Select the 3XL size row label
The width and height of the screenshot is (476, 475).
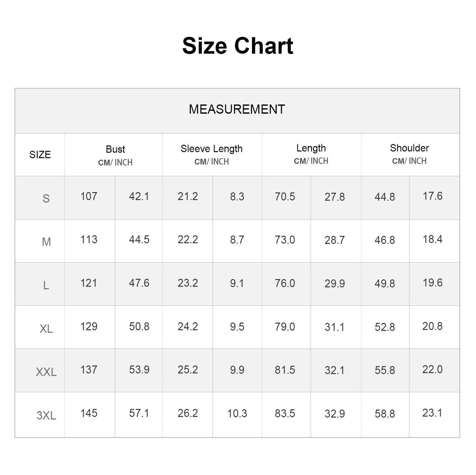46,415
